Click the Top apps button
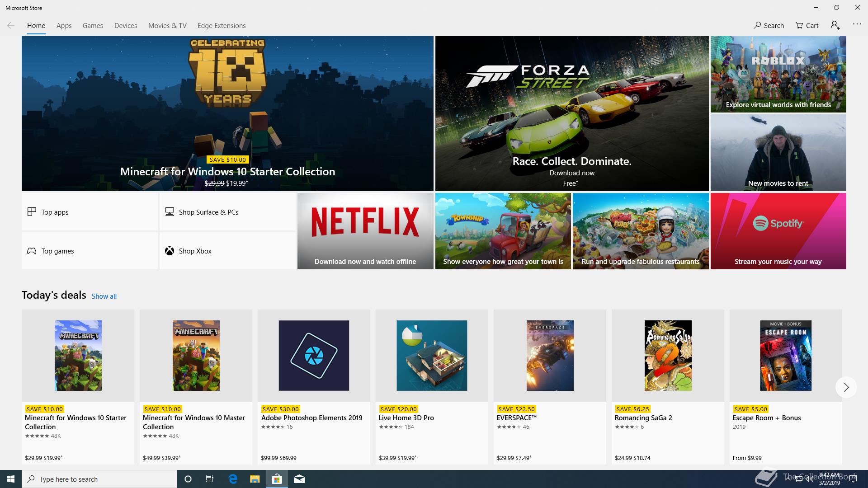 click(90, 212)
